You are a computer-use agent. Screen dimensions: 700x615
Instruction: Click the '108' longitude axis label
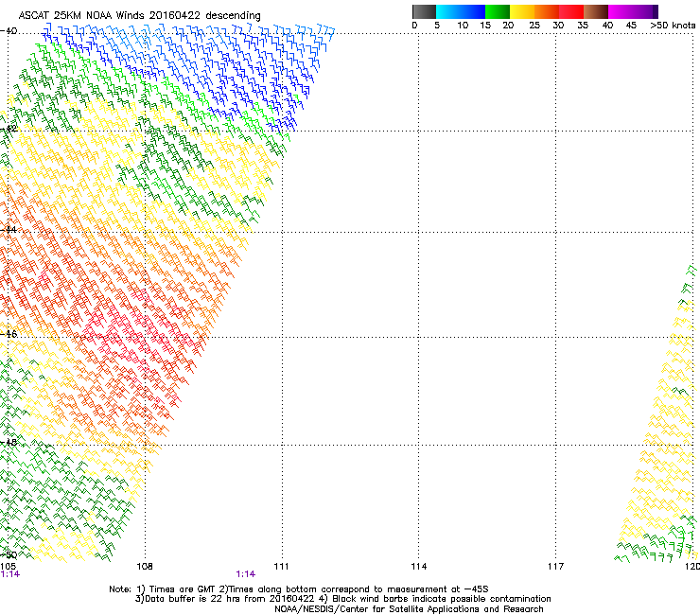[x=145, y=567]
